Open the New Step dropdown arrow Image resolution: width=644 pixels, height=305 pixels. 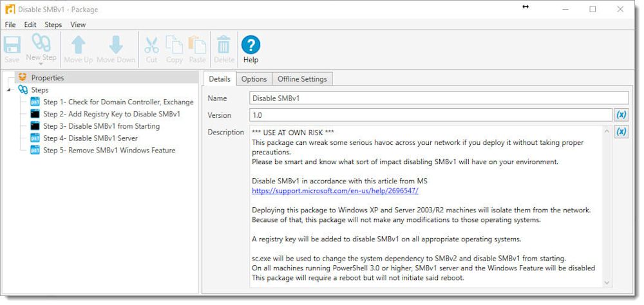pyautogui.click(x=41, y=64)
